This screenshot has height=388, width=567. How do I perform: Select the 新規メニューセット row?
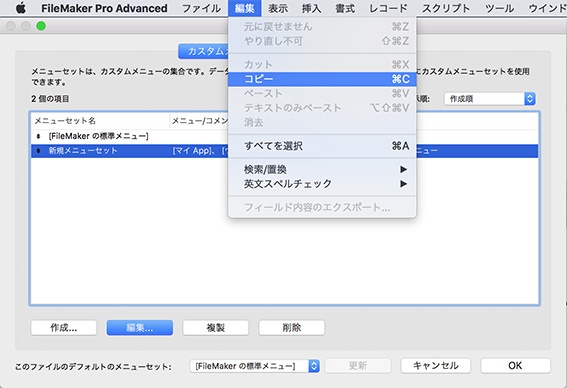(284, 151)
